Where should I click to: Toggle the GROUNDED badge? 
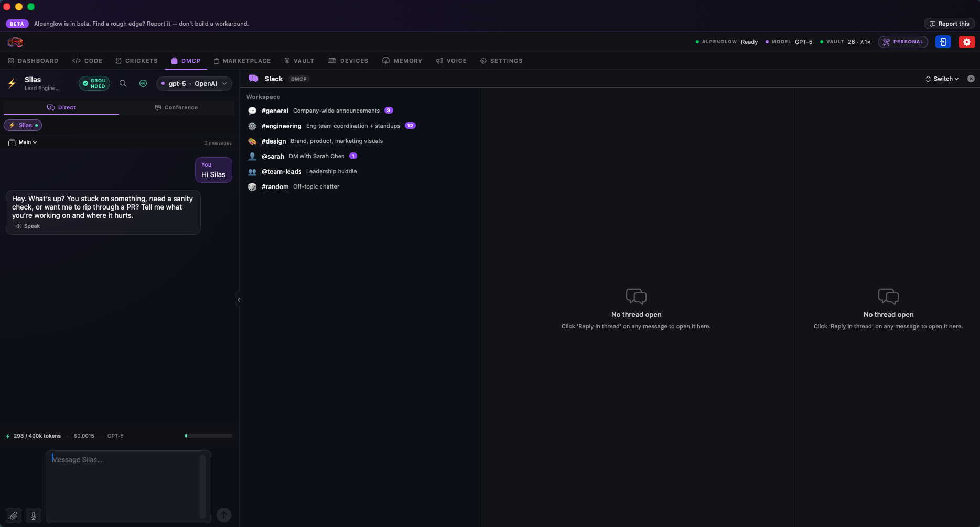94,83
